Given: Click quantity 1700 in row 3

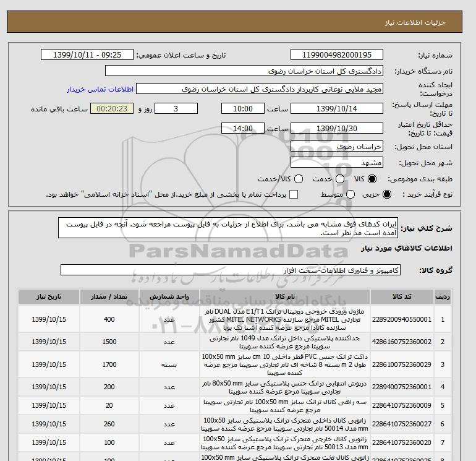Looking at the screenshot, I should (x=109, y=364).
